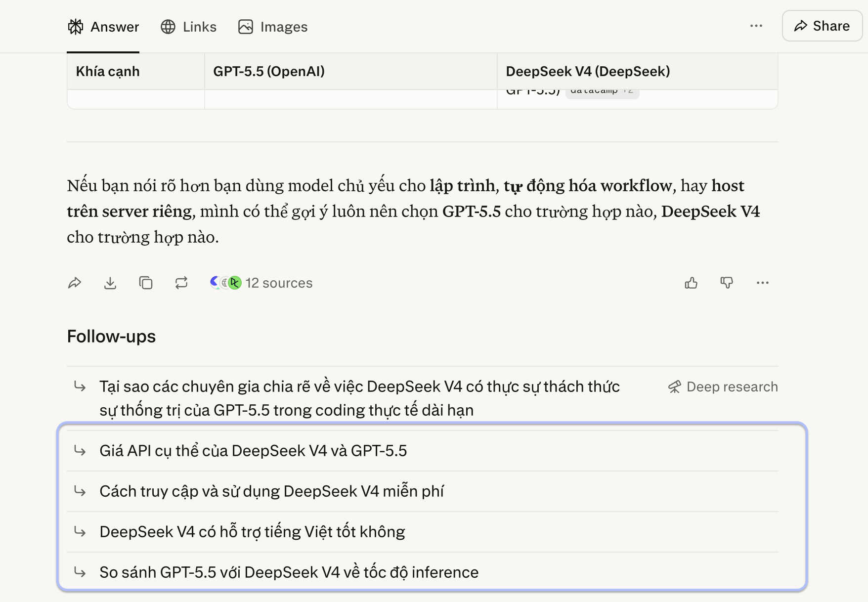Viewport: 868px width, 602px height.
Task: Click the Share button
Action: [x=822, y=26]
